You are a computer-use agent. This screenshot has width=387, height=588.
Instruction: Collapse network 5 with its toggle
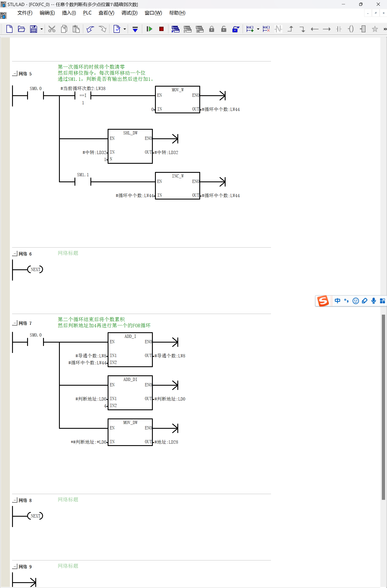15,74
